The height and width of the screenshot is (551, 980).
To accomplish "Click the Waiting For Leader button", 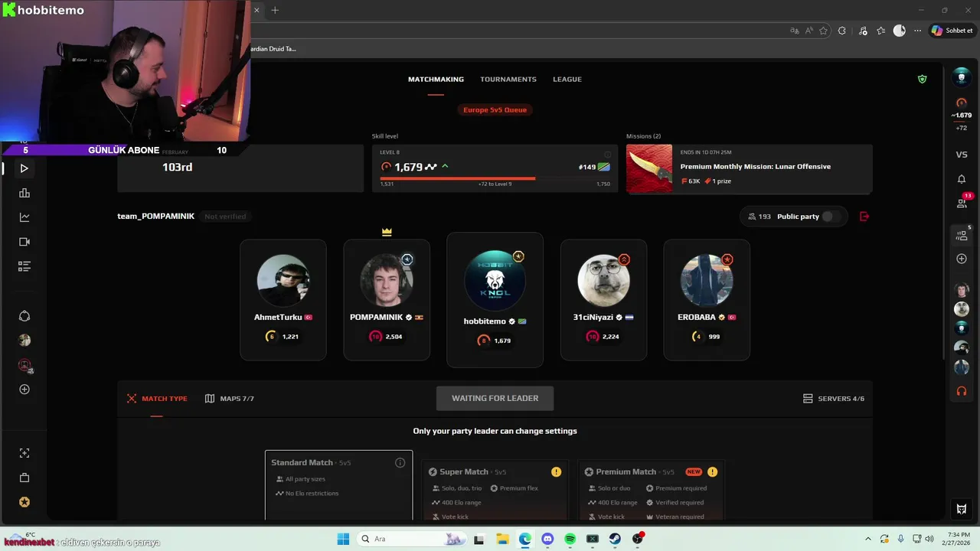I will pyautogui.click(x=495, y=398).
